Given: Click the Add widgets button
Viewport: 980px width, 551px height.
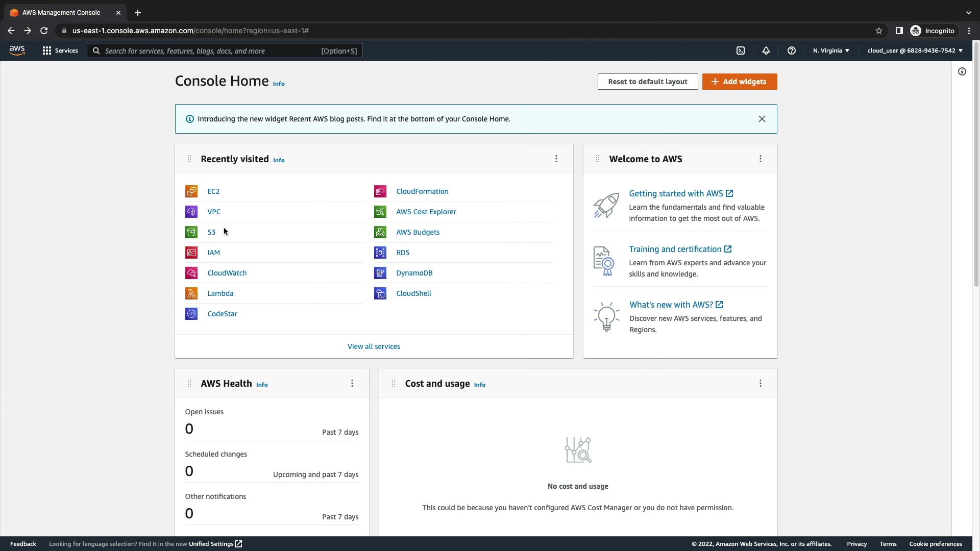Looking at the screenshot, I should pos(740,82).
